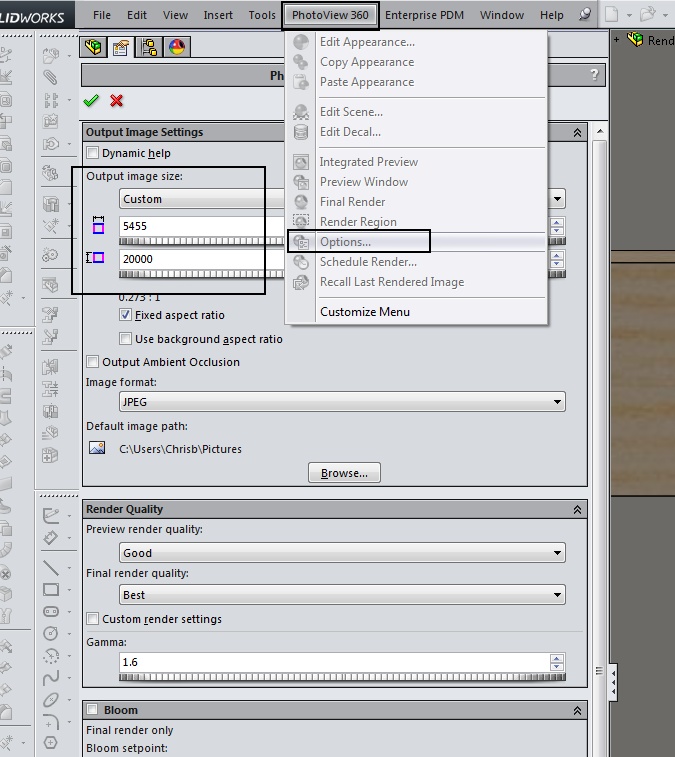Expand the render tree item plus sign
The image size is (675, 757).
coord(617,40)
